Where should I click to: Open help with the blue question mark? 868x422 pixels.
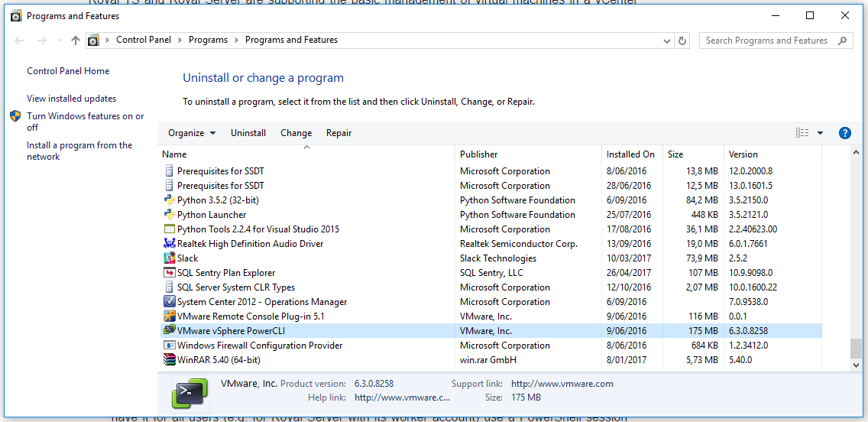pyautogui.click(x=845, y=133)
